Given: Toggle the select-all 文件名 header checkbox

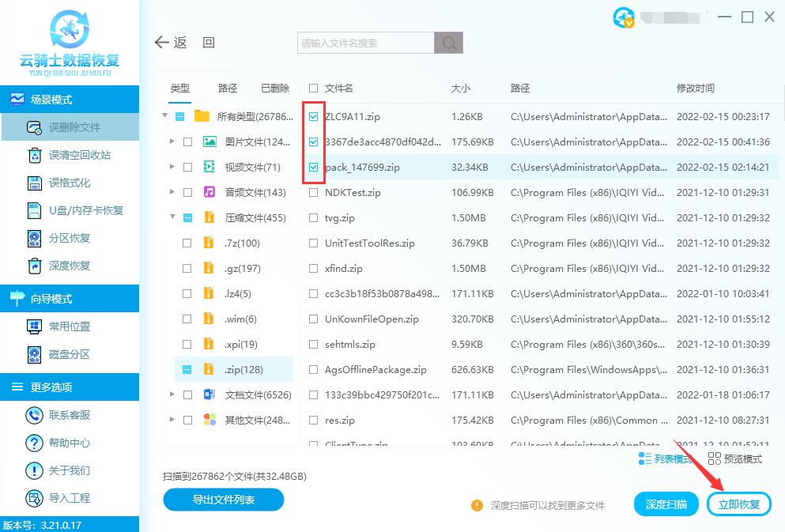Looking at the screenshot, I should pyautogui.click(x=313, y=88).
